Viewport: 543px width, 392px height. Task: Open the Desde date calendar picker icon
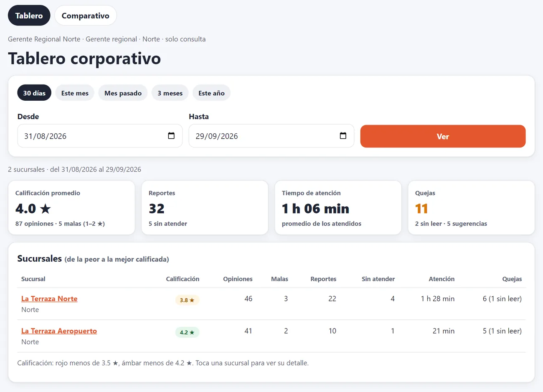171,136
